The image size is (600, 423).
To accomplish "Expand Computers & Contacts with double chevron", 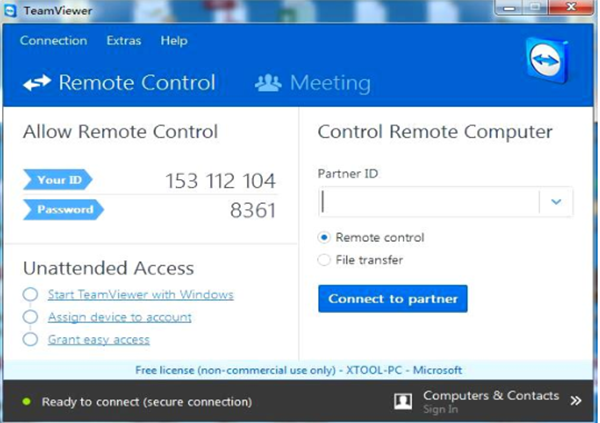I will click(576, 401).
